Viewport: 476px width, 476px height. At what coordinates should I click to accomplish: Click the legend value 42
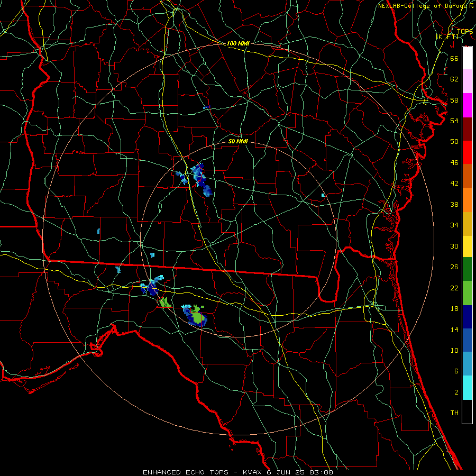click(454, 184)
